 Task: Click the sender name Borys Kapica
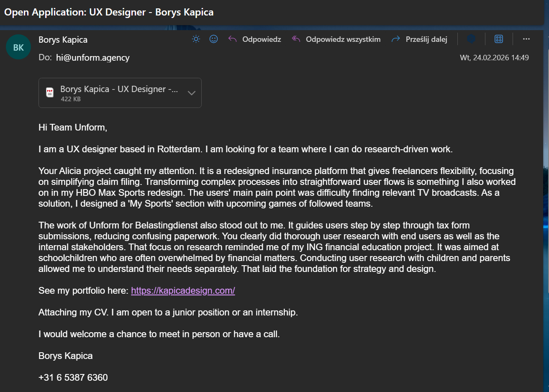[63, 40]
